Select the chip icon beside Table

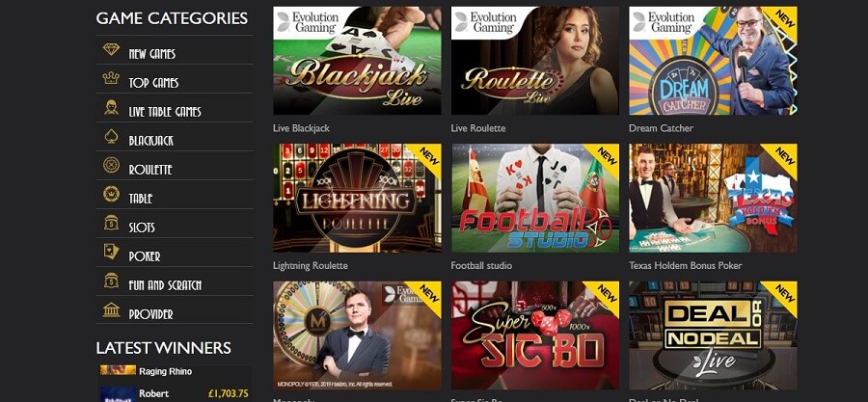[x=111, y=194]
